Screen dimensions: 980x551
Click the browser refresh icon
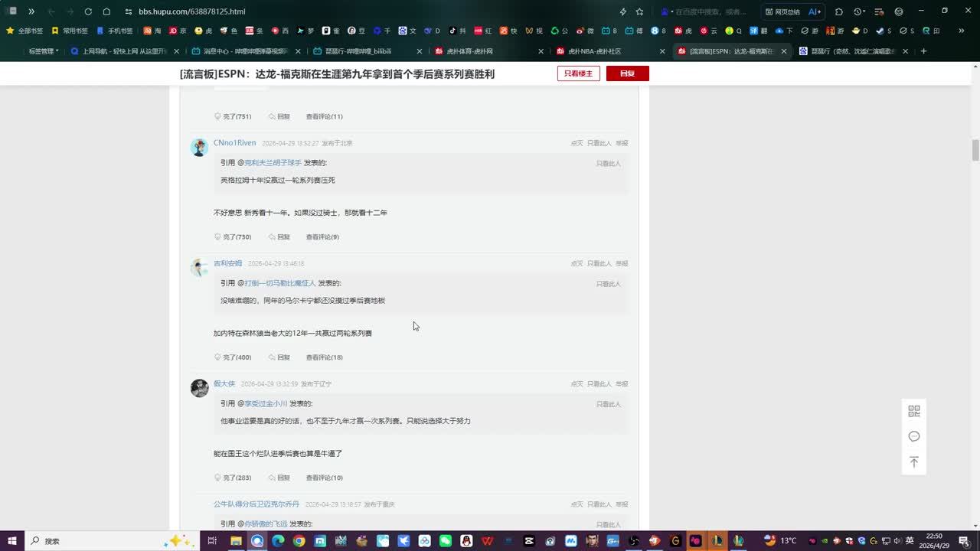click(x=88, y=11)
